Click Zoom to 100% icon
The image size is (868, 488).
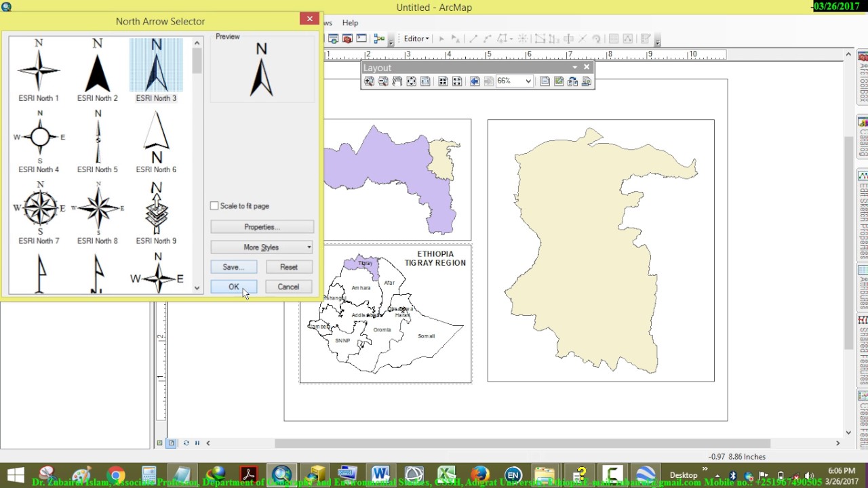(425, 81)
